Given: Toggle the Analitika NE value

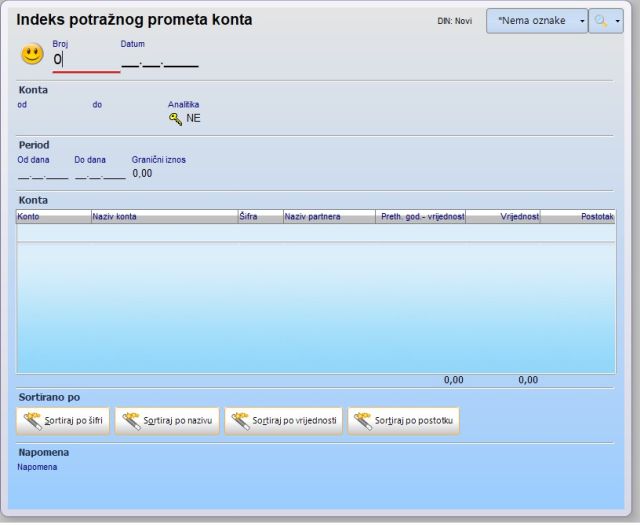Looking at the screenshot, I should pos(194,119).
